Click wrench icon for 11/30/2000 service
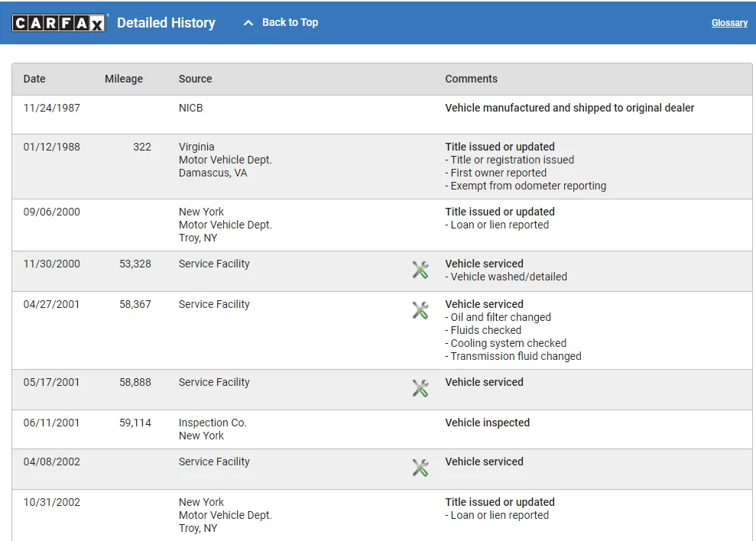 tap(420, 269)
